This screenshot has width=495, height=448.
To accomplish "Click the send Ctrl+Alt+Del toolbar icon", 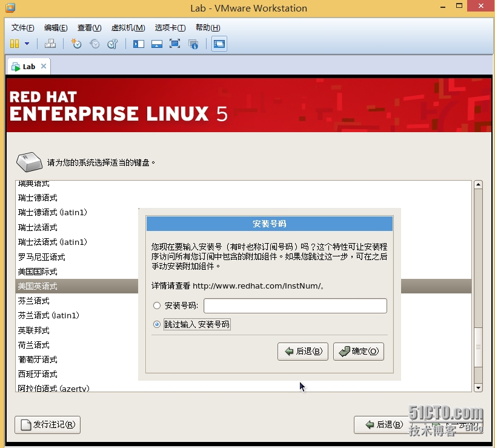I will [50, 44].
